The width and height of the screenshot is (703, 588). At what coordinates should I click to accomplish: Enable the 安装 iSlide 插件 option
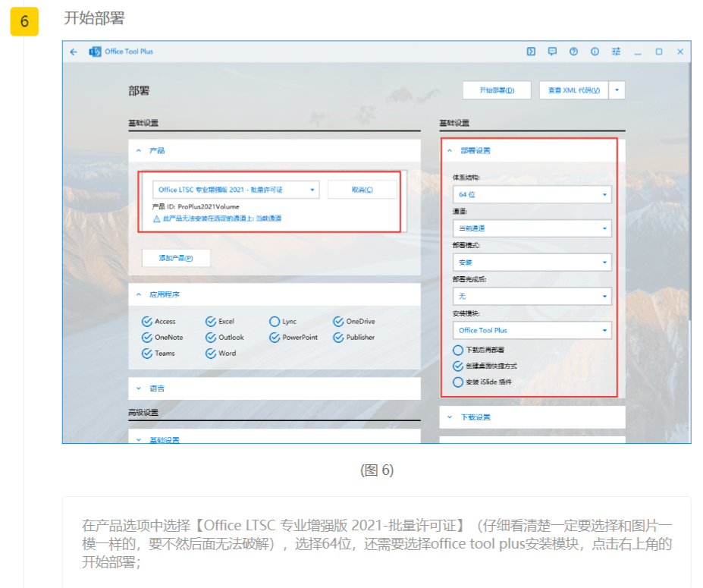click(458, 382)
